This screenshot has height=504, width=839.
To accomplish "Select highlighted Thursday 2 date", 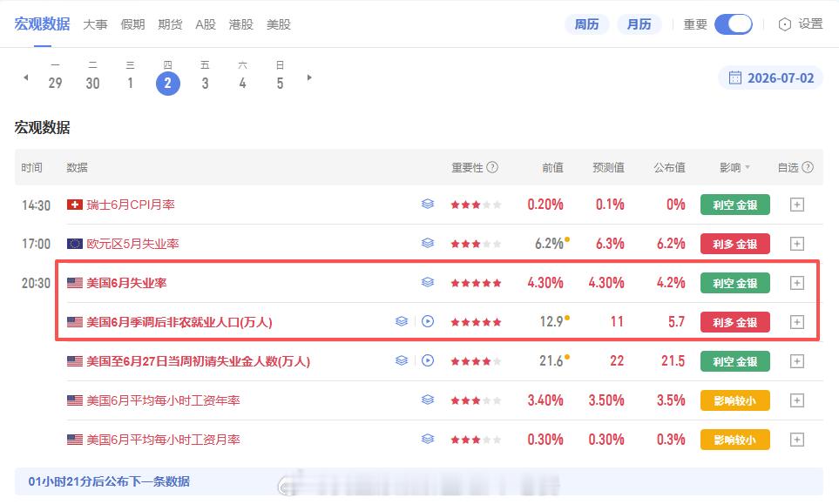I will 167,83.
